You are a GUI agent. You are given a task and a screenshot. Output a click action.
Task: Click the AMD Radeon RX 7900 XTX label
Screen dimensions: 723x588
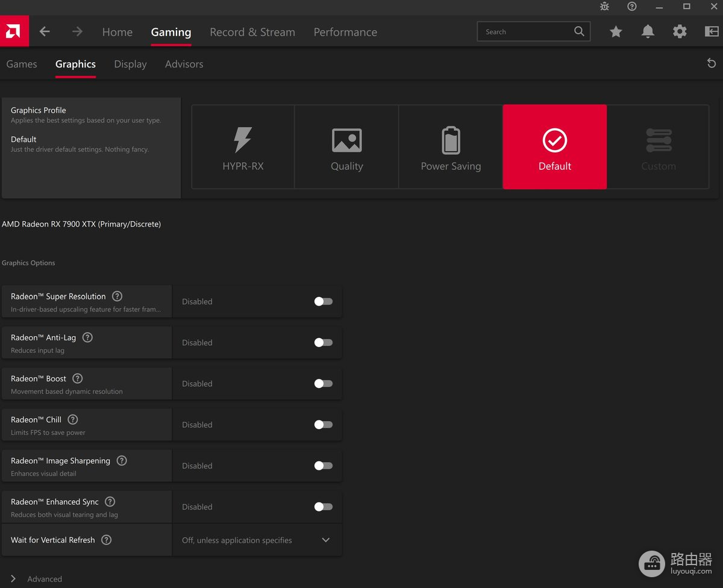[81, 224]
